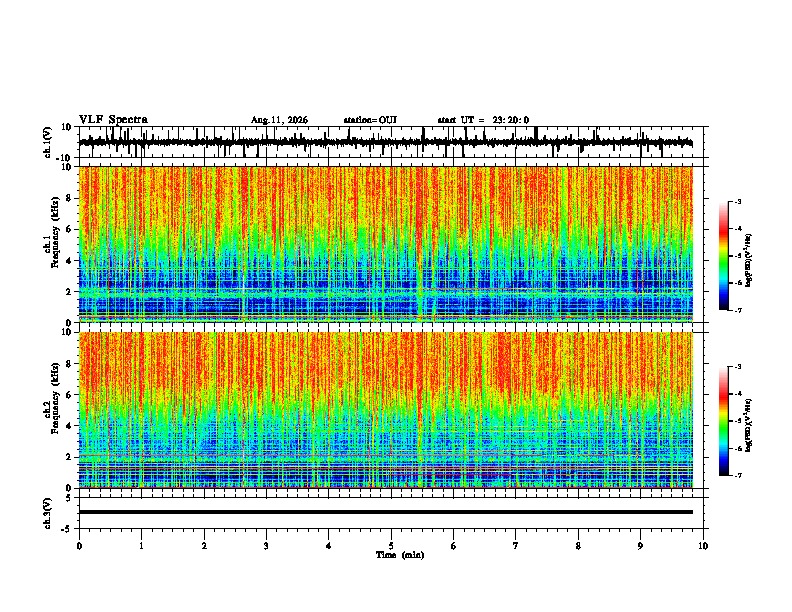
Task: Select the "start UT = 23:20: 0" text
Action: [x=483, y=120]
